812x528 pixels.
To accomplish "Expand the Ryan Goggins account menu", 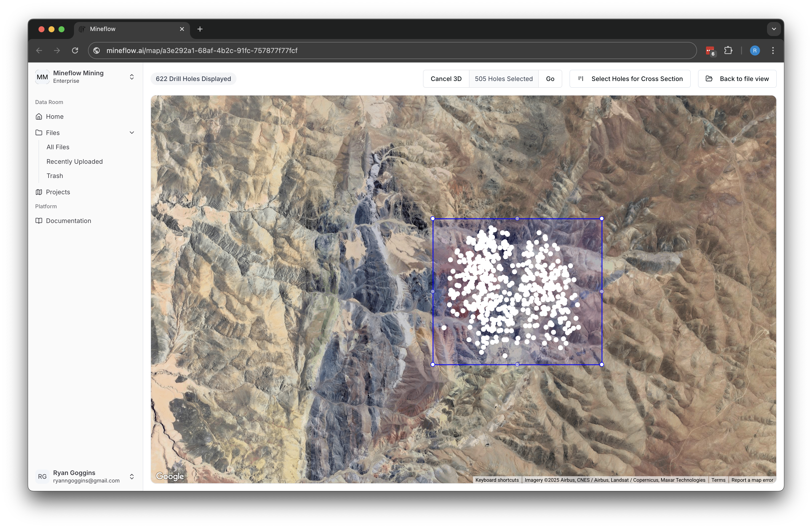I will [x=132, y=476].
